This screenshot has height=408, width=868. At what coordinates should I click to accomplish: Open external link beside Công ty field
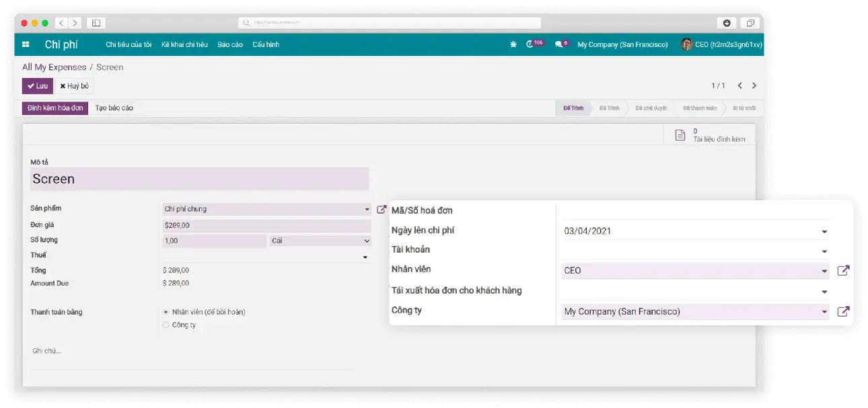click(843, 312)
